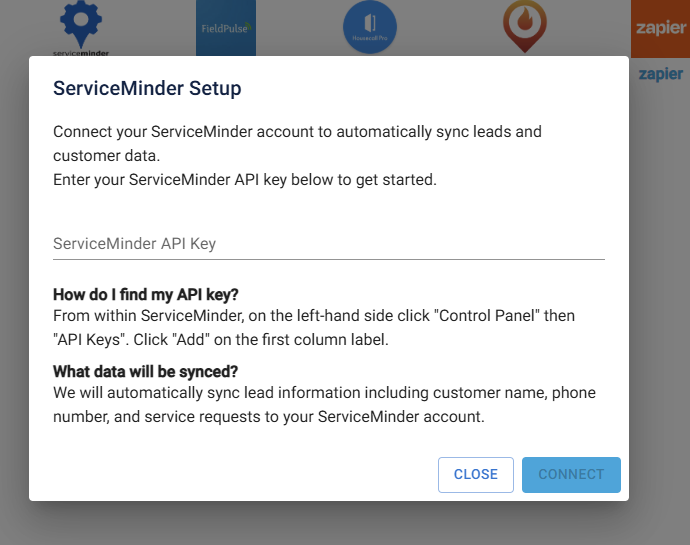Choose the orange Zapier logo tile
Image resolution: width=690 pixels, height=545 pixels.
660,28
